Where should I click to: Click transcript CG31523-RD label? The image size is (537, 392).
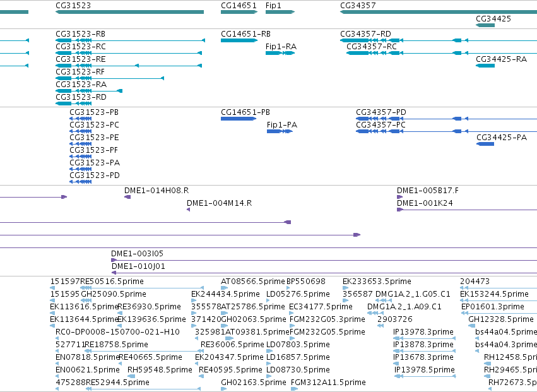[x=81, y=97]
